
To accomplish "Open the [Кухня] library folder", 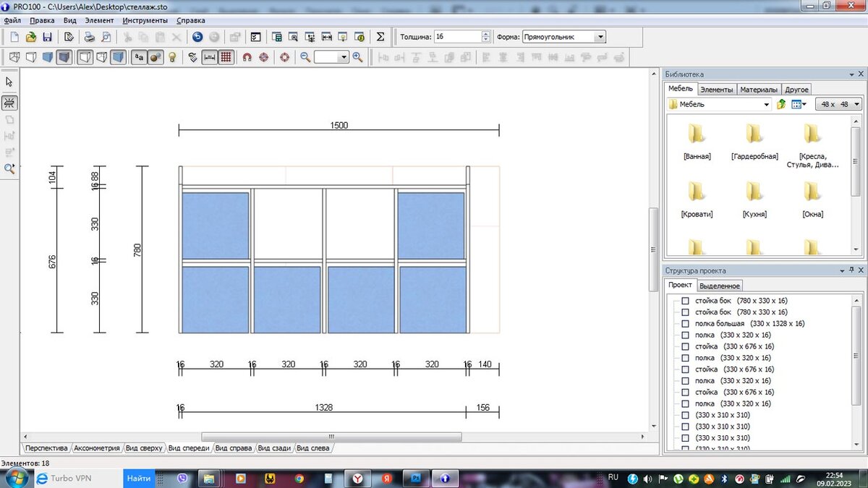I will 754,197.
